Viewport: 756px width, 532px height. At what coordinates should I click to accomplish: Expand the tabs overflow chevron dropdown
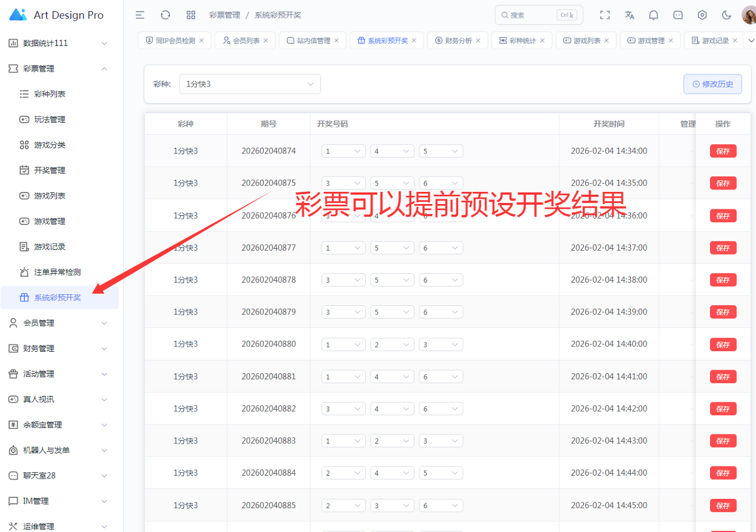point(750,40)
